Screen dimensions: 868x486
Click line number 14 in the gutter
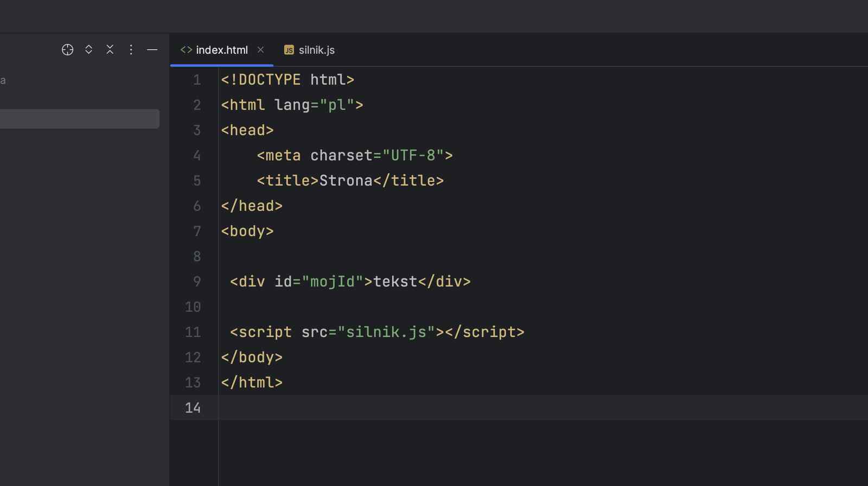[x=193, y=408]
